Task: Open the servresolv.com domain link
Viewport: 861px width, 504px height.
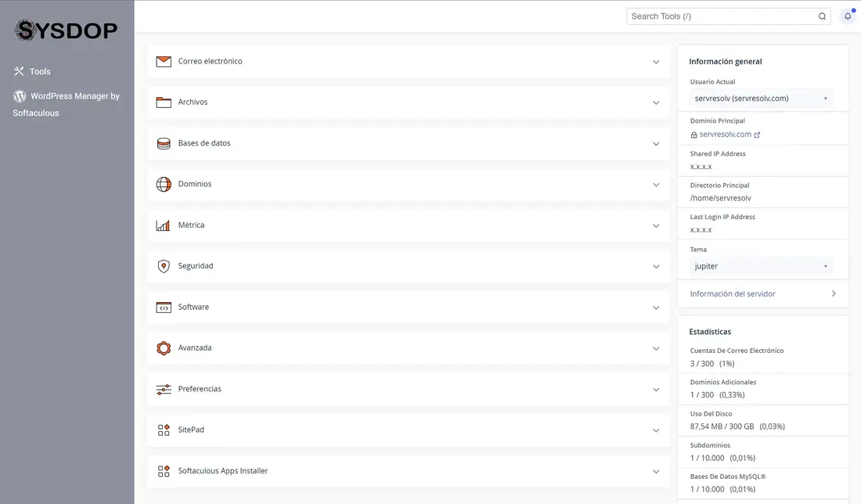Action: [726, 135]
